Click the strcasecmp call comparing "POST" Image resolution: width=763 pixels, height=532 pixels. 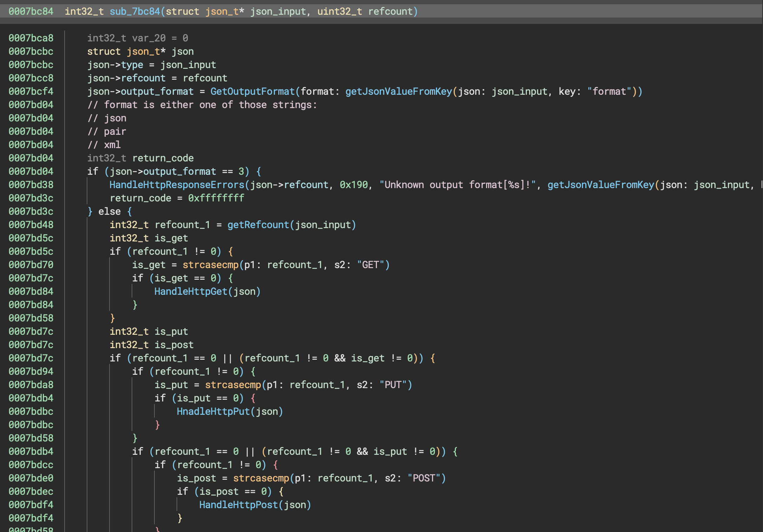coord(261,478)
